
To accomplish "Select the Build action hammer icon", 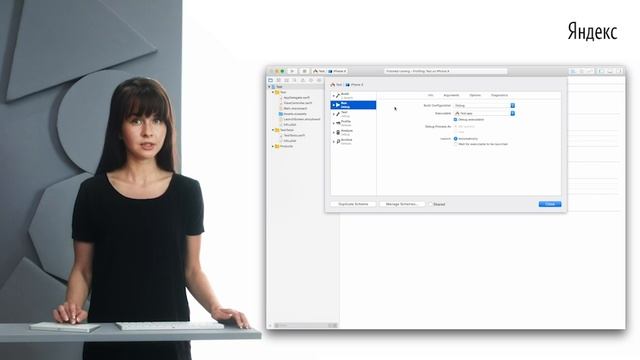I will point(338,96).
